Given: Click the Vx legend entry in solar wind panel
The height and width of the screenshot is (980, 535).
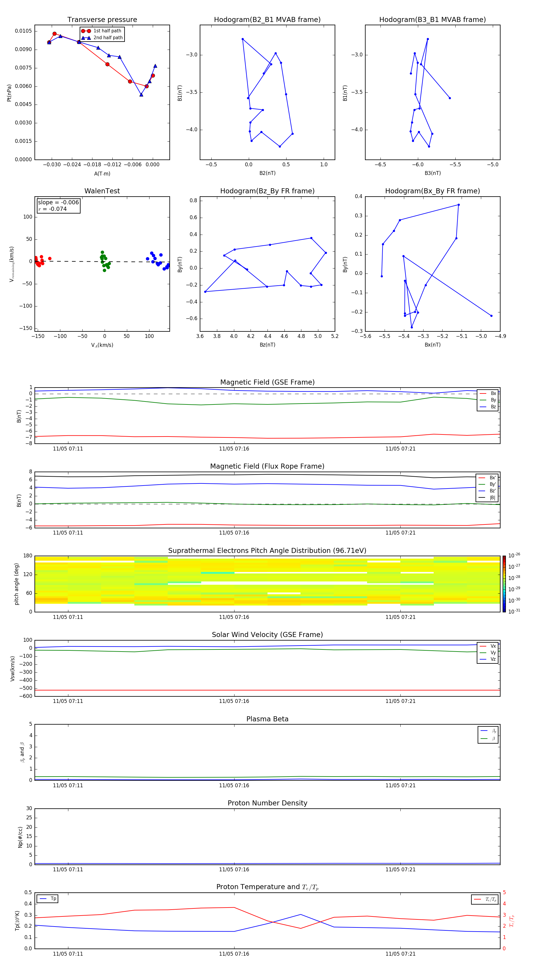Looking at the screenshot, I should [x=488, y=646].
